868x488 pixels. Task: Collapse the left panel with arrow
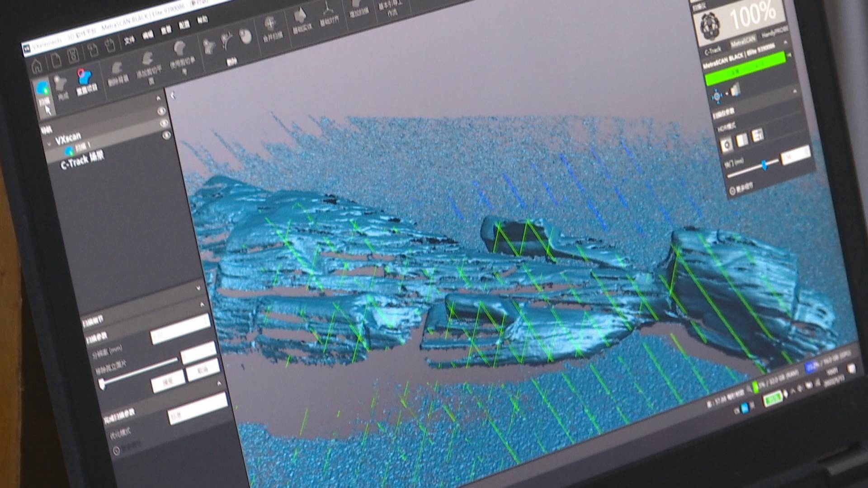pyautogui.click(x=173, y=95)
